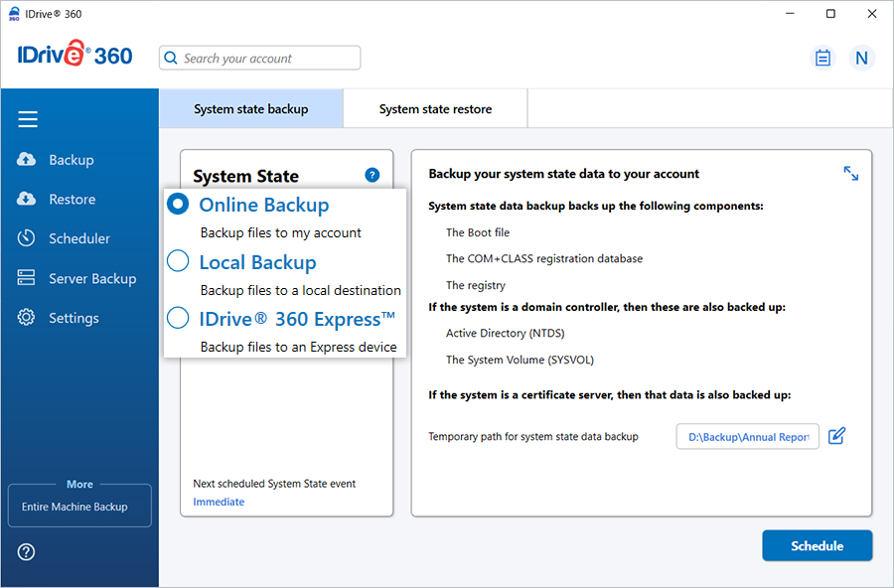Click the System State help question icon
Viewport: 894px width, 588px height.
(372, 175)
